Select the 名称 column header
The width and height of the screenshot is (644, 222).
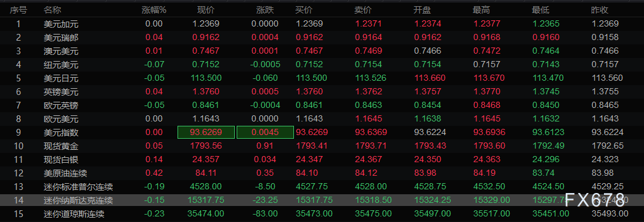(52, 10)
